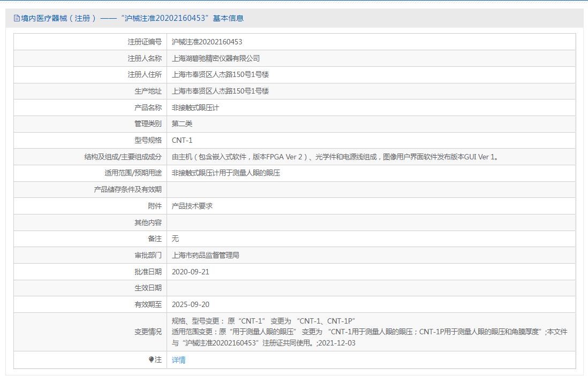Select expiry date 2025-09-20
Screen dimensions: 588x376
191,304
